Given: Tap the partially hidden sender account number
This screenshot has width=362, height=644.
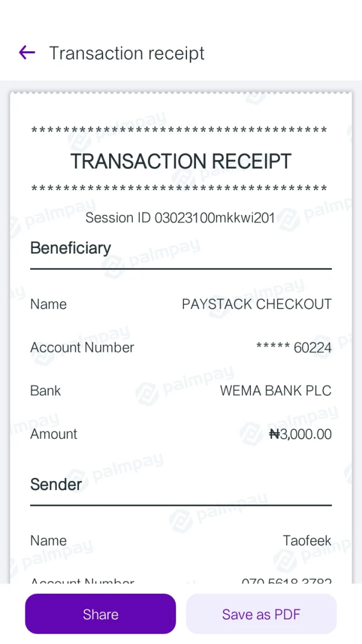Looking at the screenshot, I should [x=287, y=581].
